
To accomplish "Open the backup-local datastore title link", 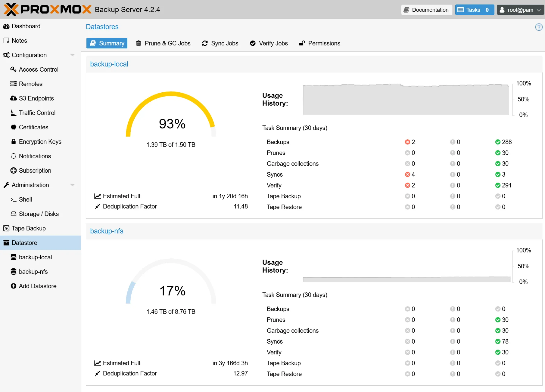I will (x=109, y=64).
